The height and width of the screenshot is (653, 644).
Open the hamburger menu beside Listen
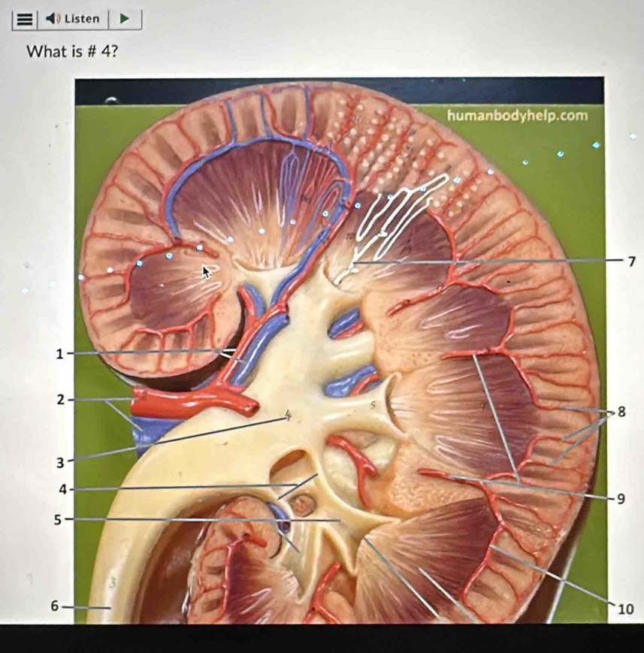24,19
